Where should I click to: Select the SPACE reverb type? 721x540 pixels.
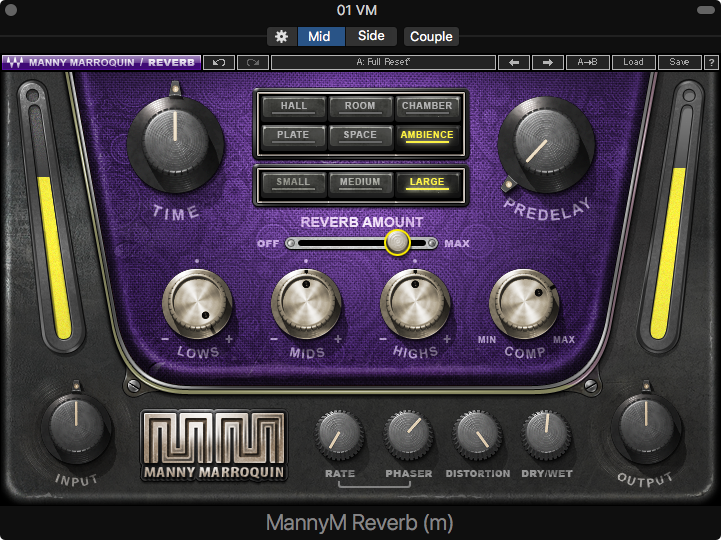[360, 135]
